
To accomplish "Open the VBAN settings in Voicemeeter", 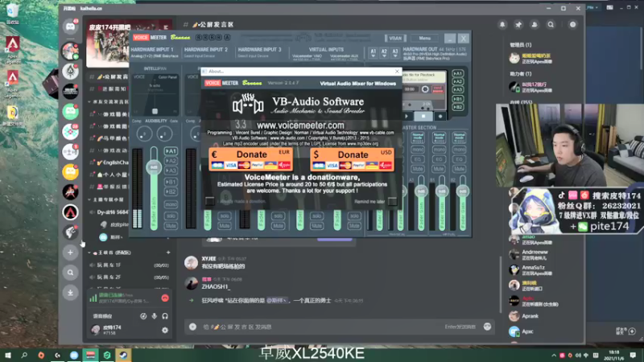I will (x=395, y=38).
